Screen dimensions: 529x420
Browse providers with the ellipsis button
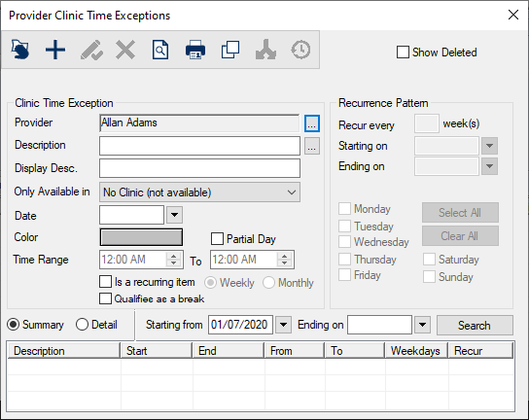pyautogui.click(x=312, y=123)
